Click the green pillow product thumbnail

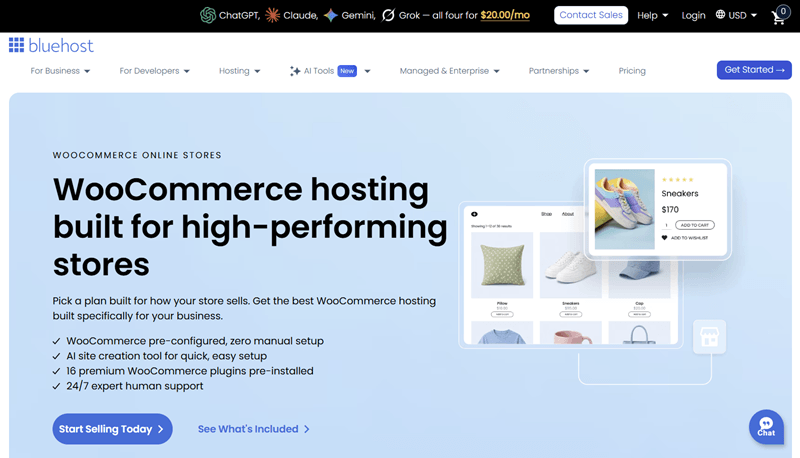coord(502,265)
